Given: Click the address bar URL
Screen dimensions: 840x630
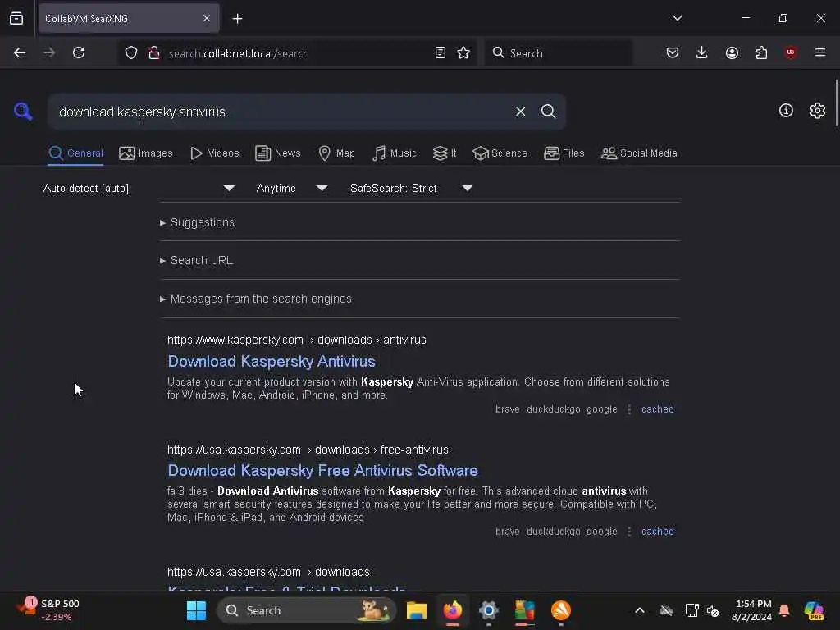Looking at the screenshot, I should (x=239, y=53).
